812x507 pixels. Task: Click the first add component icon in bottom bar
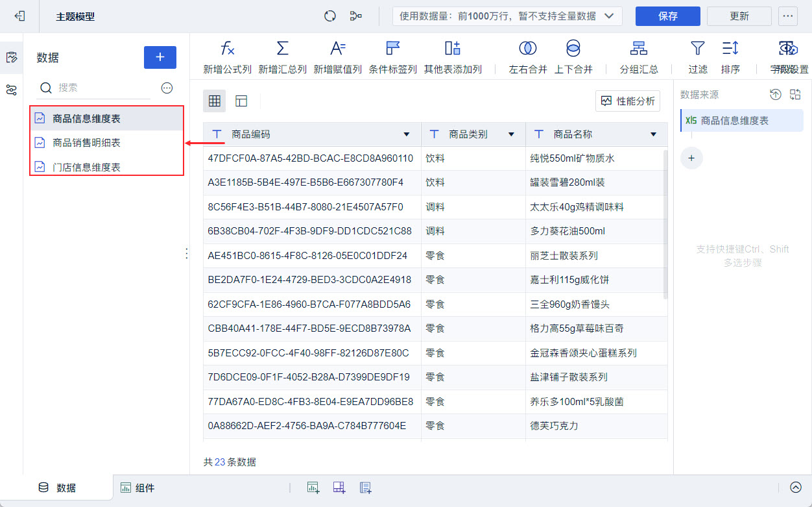[x=313, y=488]
